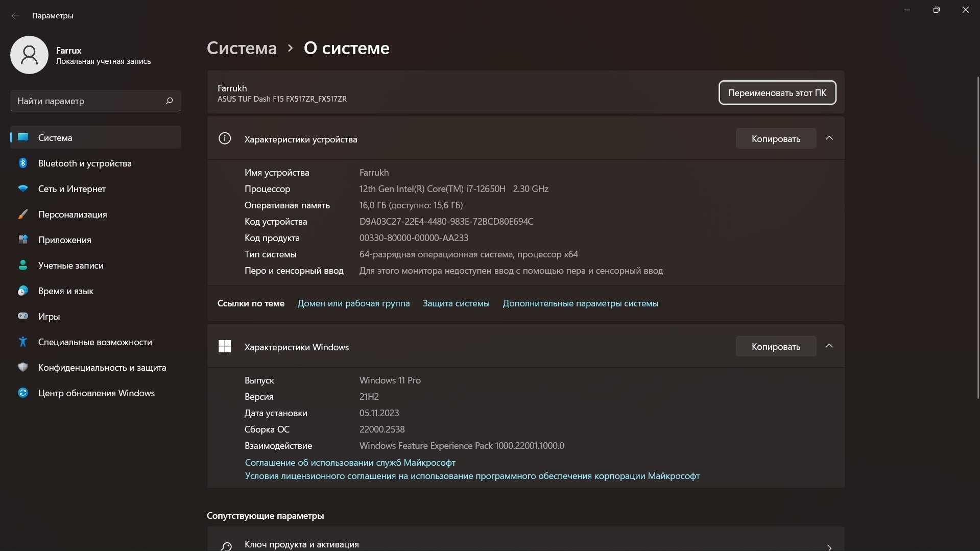Click the Центр обновления Windows refresh icon

pyautogui.click(x=23, y=393)
